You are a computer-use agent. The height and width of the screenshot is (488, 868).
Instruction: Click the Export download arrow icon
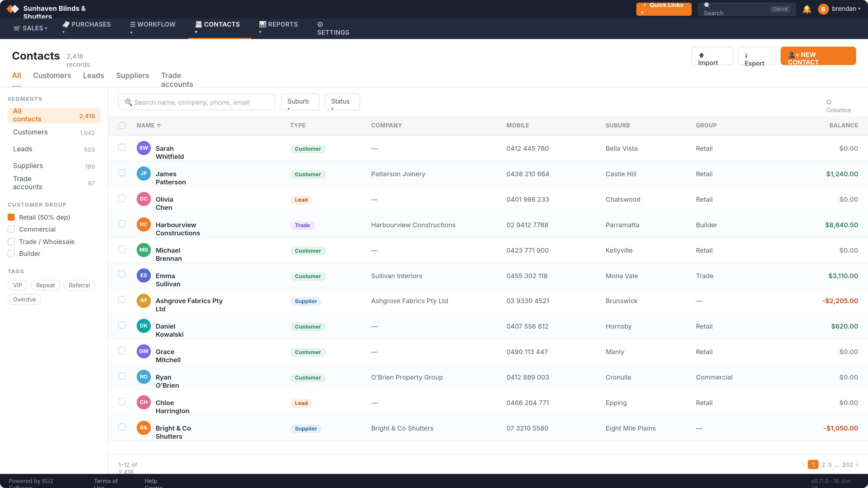[746, 56]
